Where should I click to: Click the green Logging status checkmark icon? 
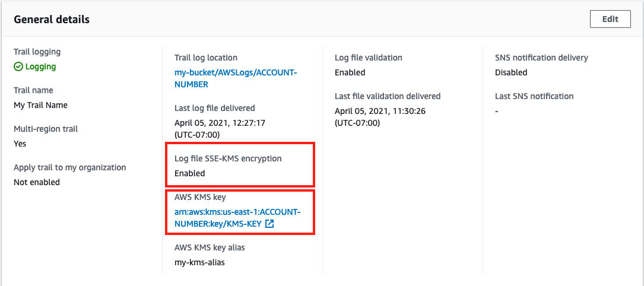(18, 66)
